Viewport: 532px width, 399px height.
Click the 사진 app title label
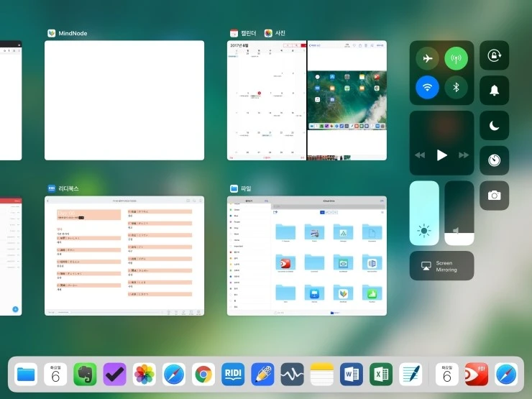[280, 33]
